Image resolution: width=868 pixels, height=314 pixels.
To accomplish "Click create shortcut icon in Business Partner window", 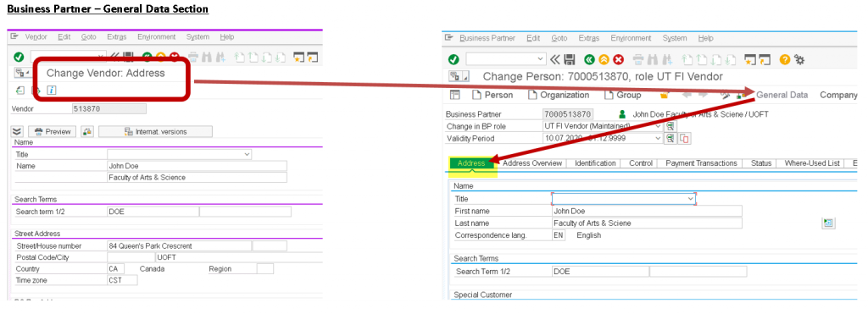I will point(765,60).
